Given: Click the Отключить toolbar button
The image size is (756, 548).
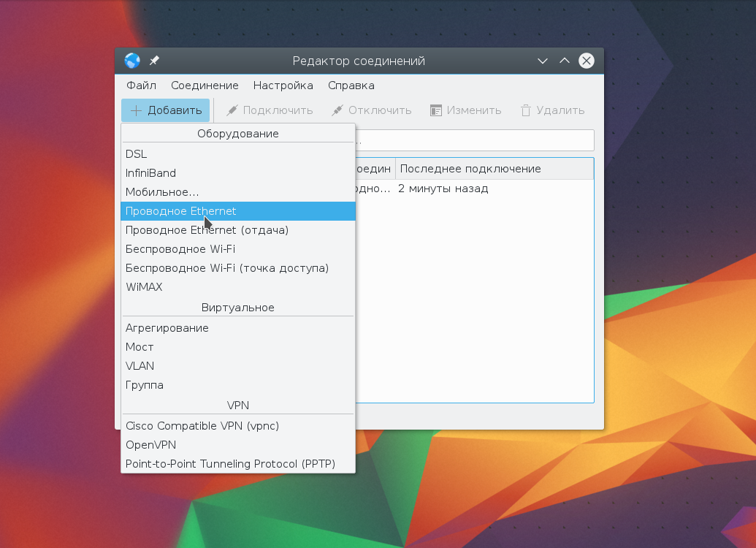Looking at the screenshot, I should click(371, 110).
